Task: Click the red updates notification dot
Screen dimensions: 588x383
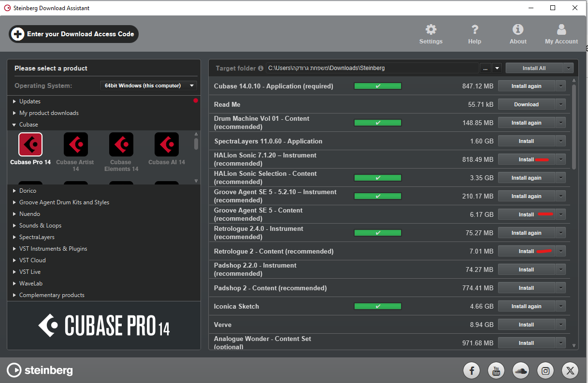Action: (195, 101)
